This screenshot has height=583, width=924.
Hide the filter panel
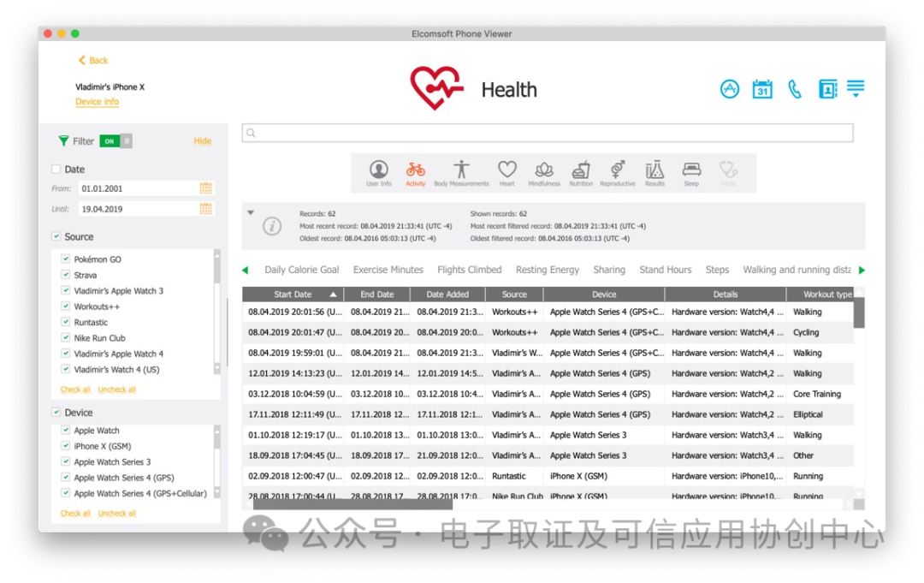[202, 141]
